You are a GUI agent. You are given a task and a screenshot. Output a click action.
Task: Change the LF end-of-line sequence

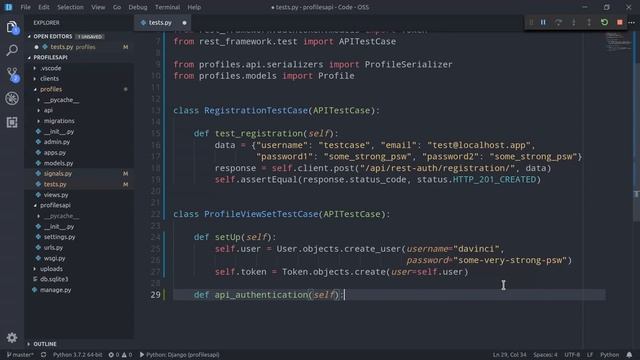tap(590, 355)
